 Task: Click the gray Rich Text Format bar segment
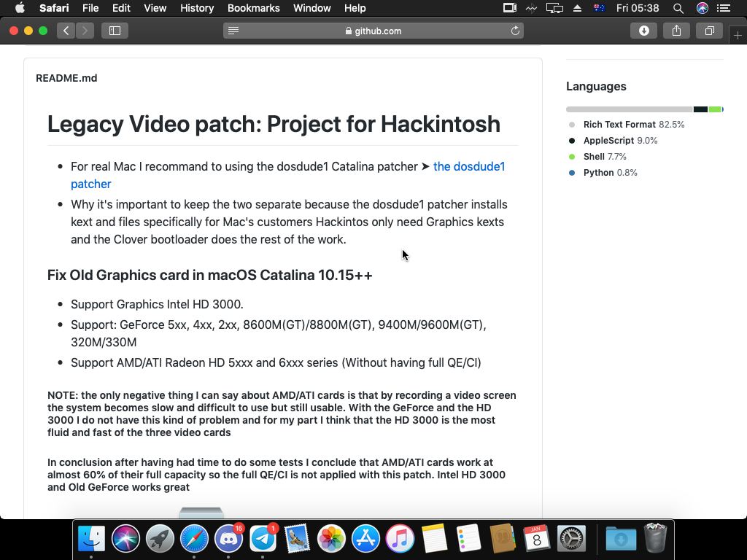(x=630, y=109)
